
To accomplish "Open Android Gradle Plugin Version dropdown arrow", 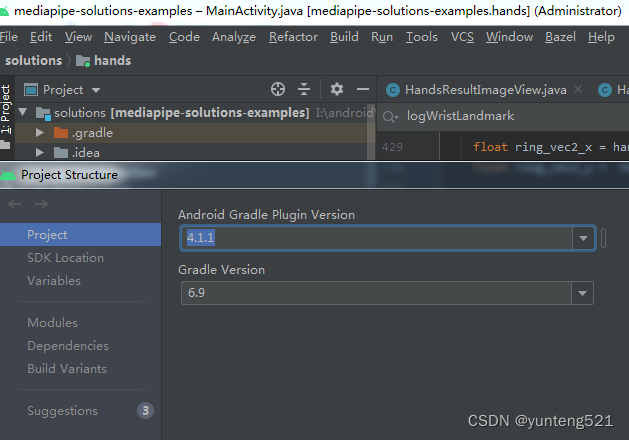I will (x=583, y=238).
